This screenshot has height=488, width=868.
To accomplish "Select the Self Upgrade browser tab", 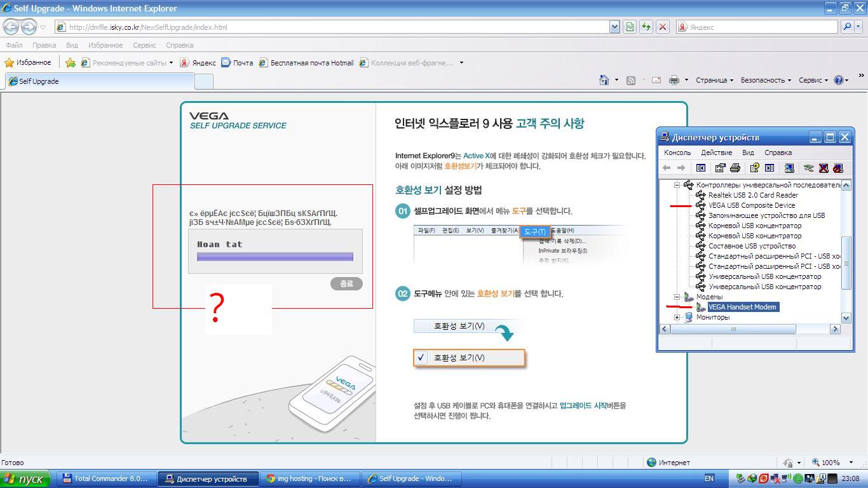I will click(99, 81).
